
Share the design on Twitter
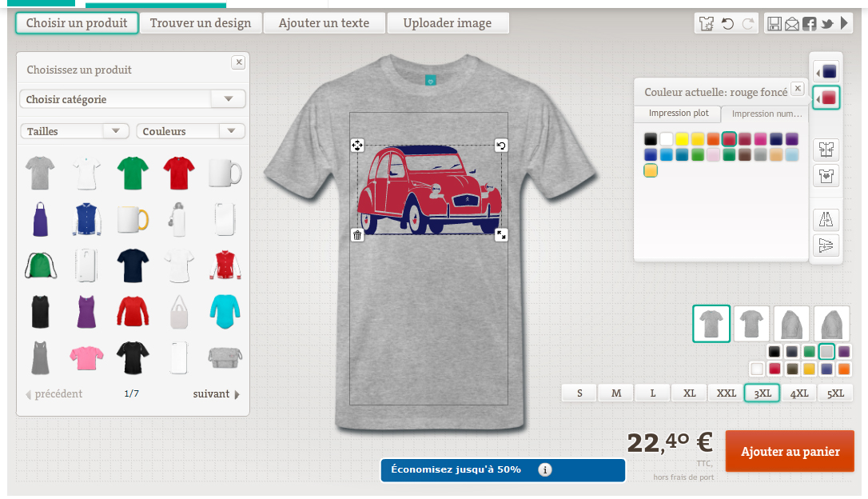pyautogui.click(x=827, y=24)
